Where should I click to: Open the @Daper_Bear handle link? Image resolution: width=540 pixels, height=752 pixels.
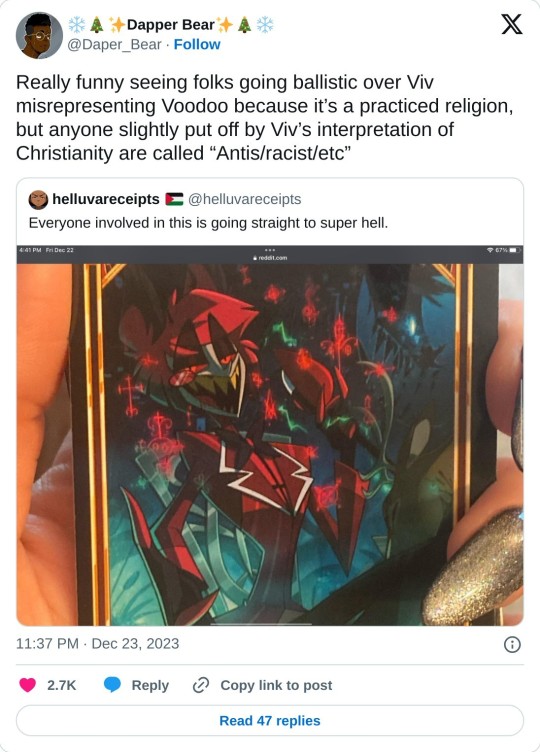click(x=114, y=44)
